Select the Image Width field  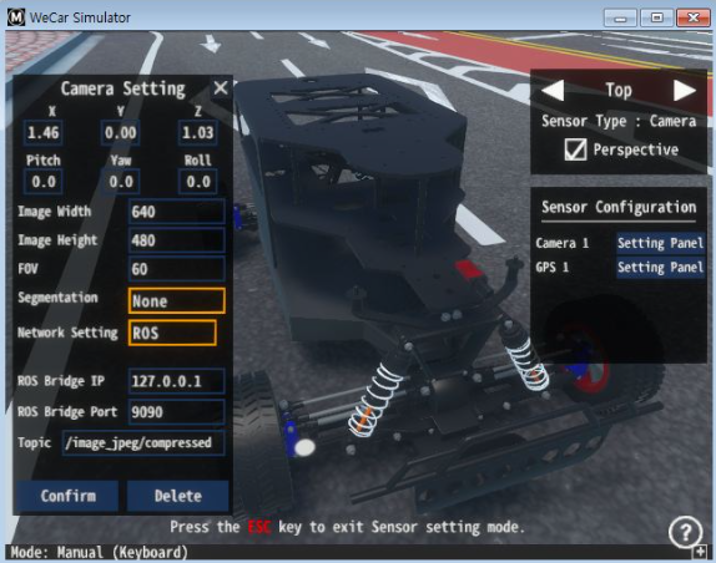tap(177, 211)
